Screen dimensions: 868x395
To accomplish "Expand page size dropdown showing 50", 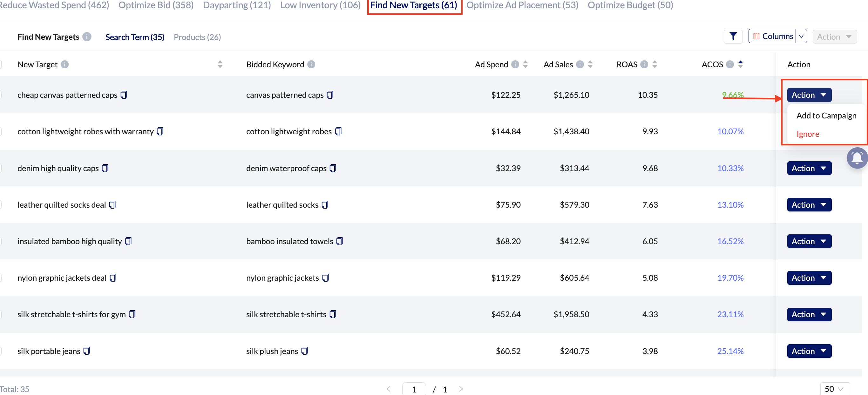I will (x=834, y=389).
